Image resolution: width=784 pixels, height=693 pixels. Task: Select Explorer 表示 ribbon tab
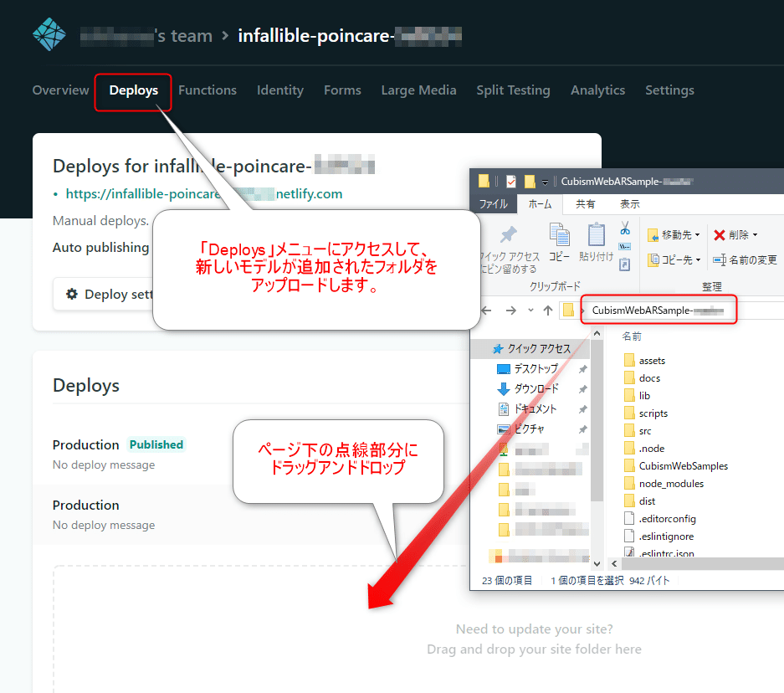pos(629,204)
